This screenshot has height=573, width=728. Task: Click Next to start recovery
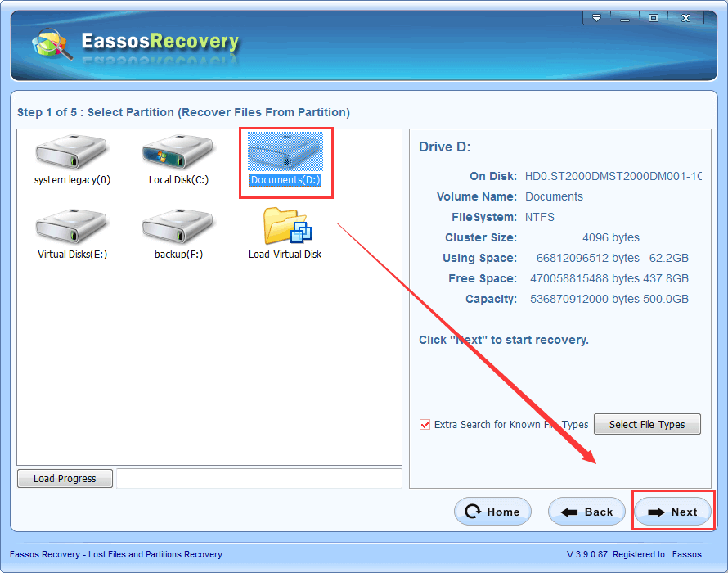click(672, 512)
